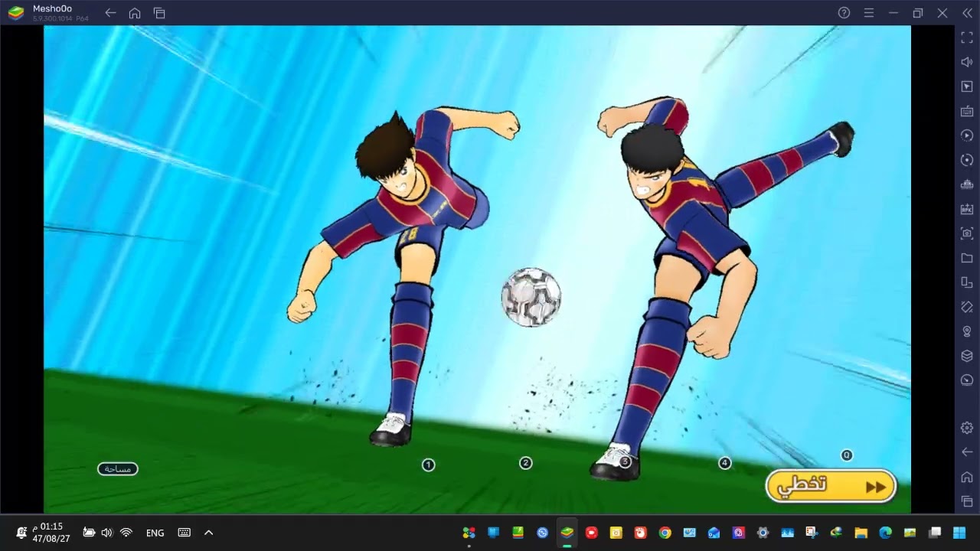
Task: Open BlueStacks settings gear in the sidebar
Action: (x=967, y=428)
